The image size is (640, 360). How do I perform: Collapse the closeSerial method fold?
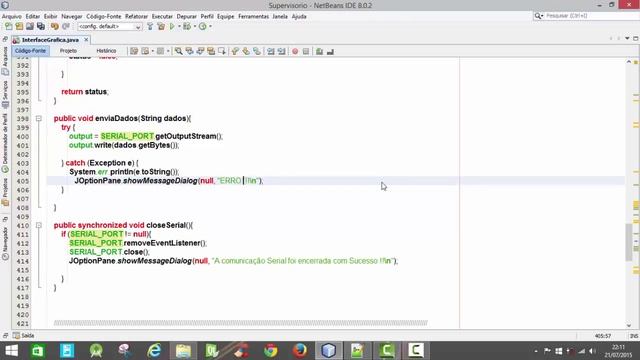39,225
